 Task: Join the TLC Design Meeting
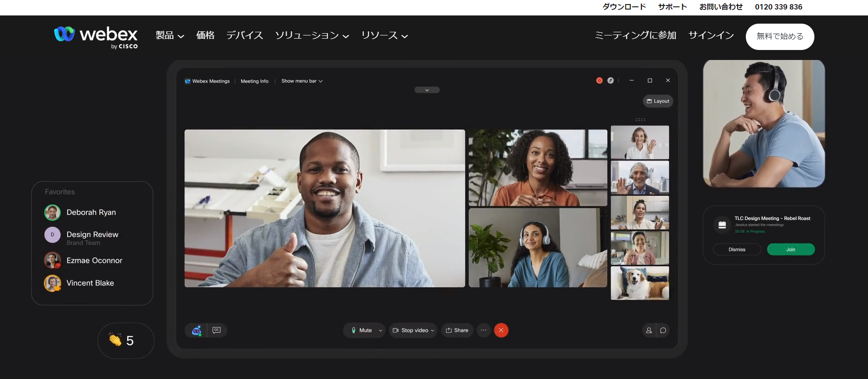(791, 249)
